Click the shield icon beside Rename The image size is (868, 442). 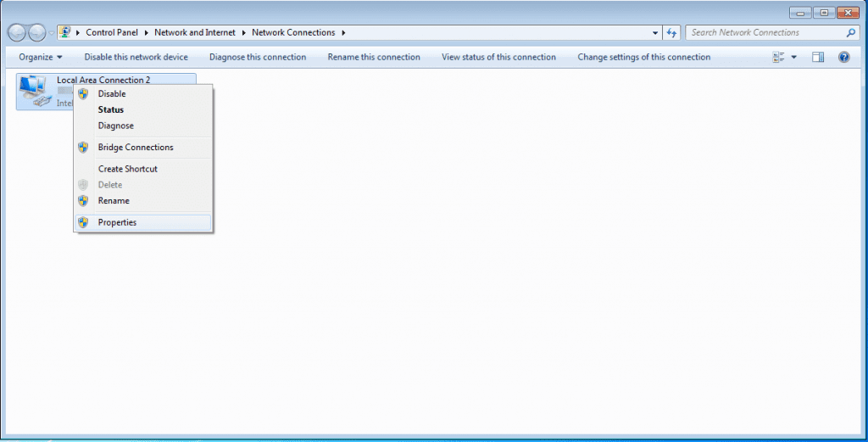coord(83,200)
